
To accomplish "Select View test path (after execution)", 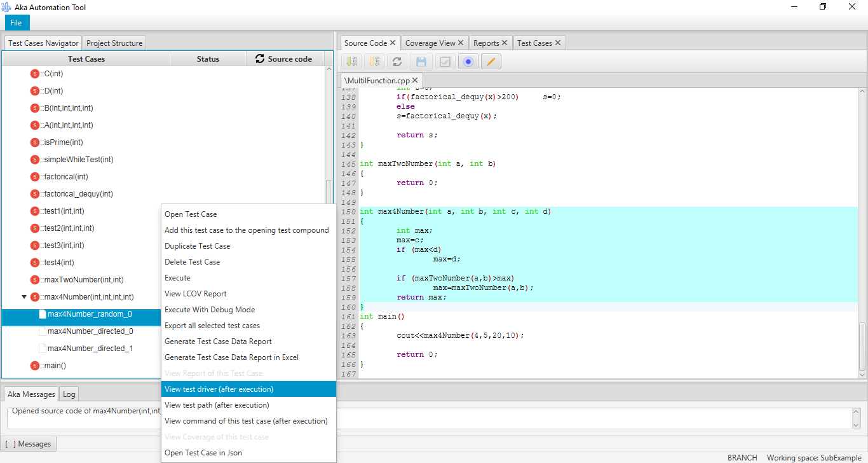I will pyautogui.click(x=248, y=405).
